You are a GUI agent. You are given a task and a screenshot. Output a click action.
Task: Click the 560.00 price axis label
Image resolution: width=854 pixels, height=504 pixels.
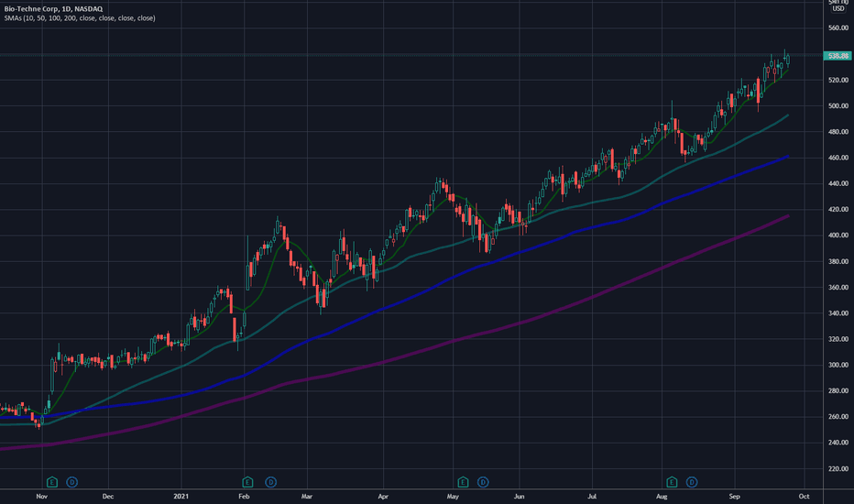(x=838, y=27)
